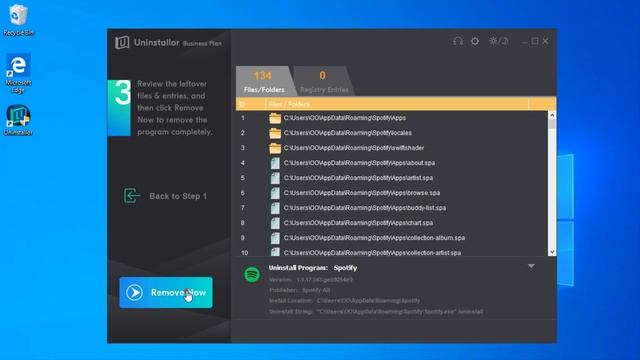Open the Uninstallor desktop shortcut

point(18,120)
